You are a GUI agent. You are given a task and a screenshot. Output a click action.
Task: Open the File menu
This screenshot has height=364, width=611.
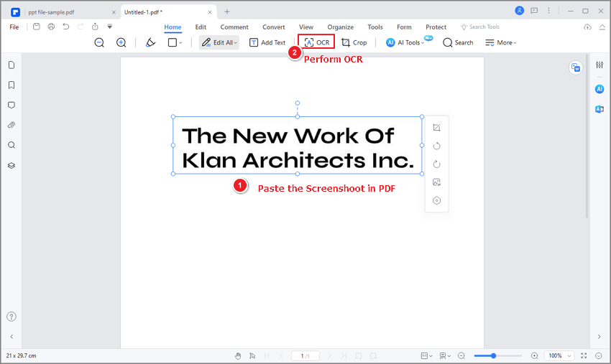(14, 27)
